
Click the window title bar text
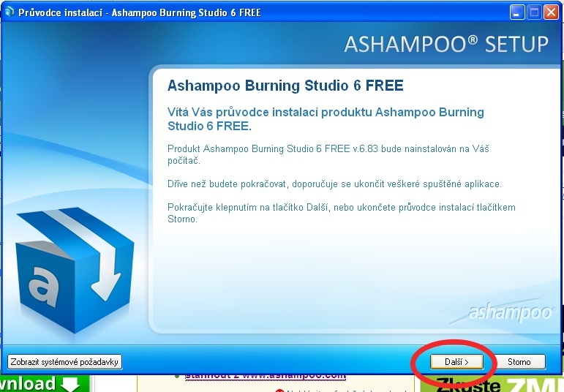(139, 12)
